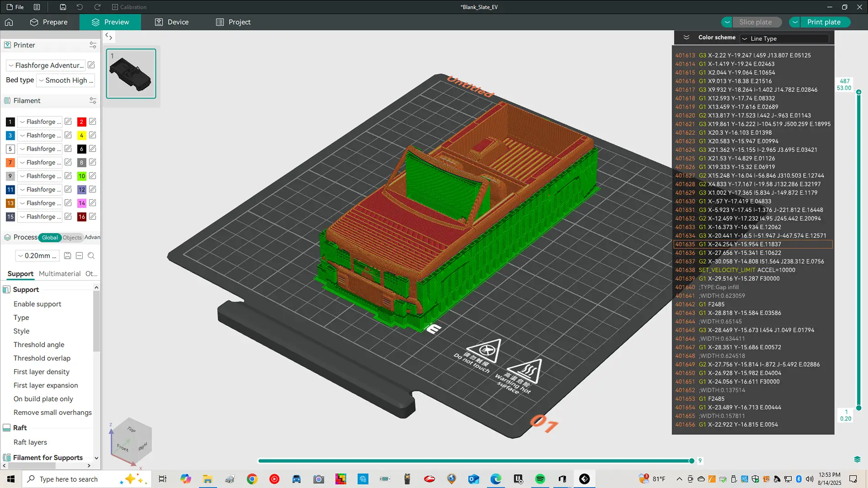Open Task View from taskbar

163,479
